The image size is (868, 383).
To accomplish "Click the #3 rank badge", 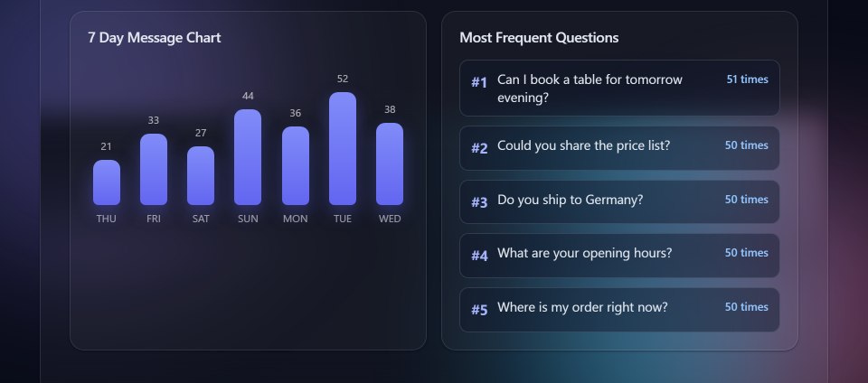I will 479,202.
